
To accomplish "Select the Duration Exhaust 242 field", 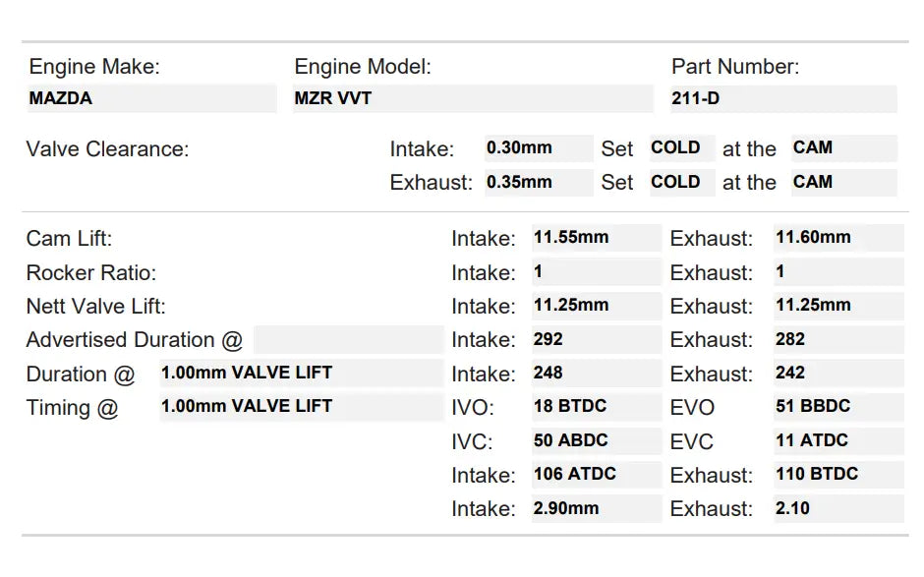I will pyautogui.click(x=837, y=374).
